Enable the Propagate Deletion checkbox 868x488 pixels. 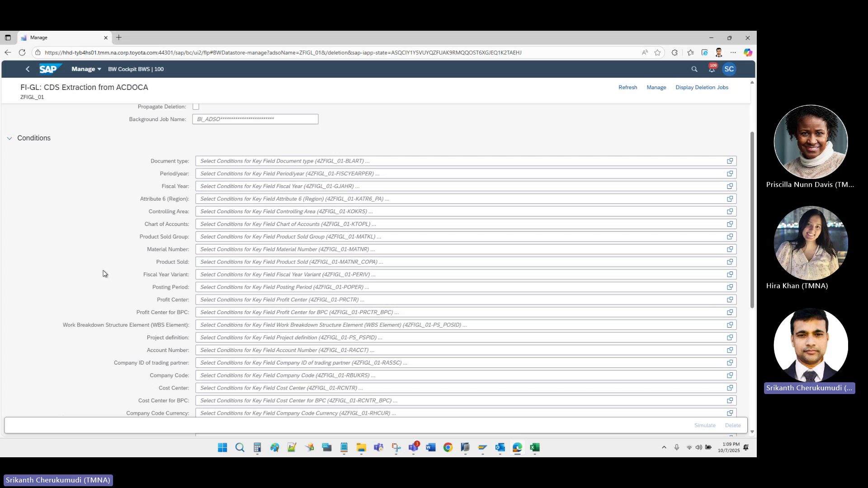pos(196,106)
